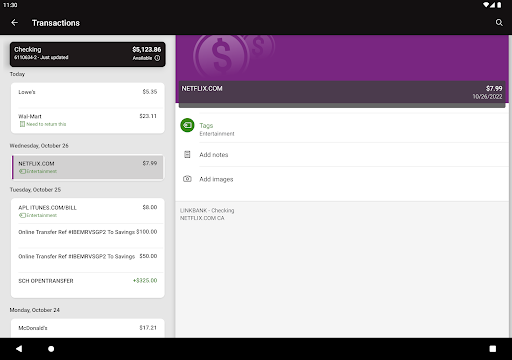The height and width of the screenshot is (360, 512).
Task: Open Wal-Mart $23.11 transaction
Action: click(x=88, y=120)
